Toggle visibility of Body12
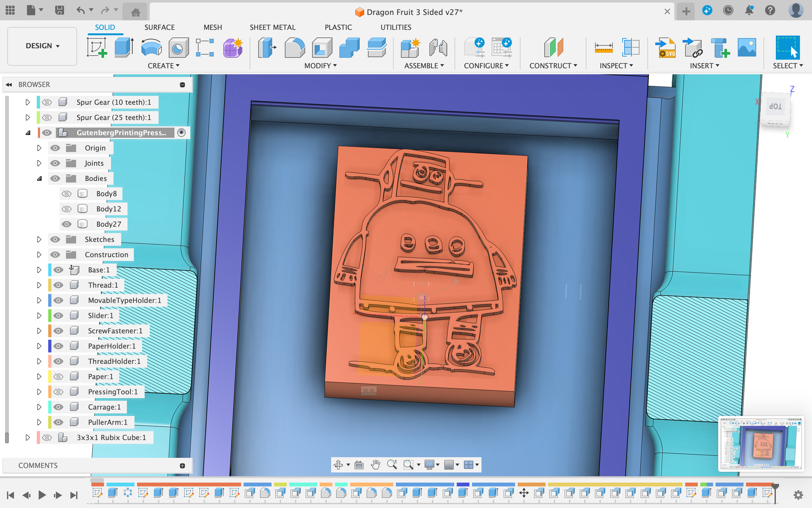Viewport: 812px width, 508px height. [66, 209]
